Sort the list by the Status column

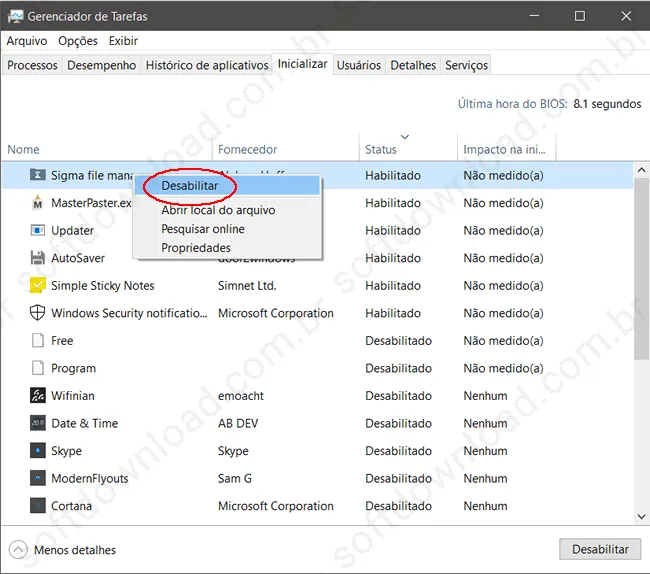[x=381, y=150]
